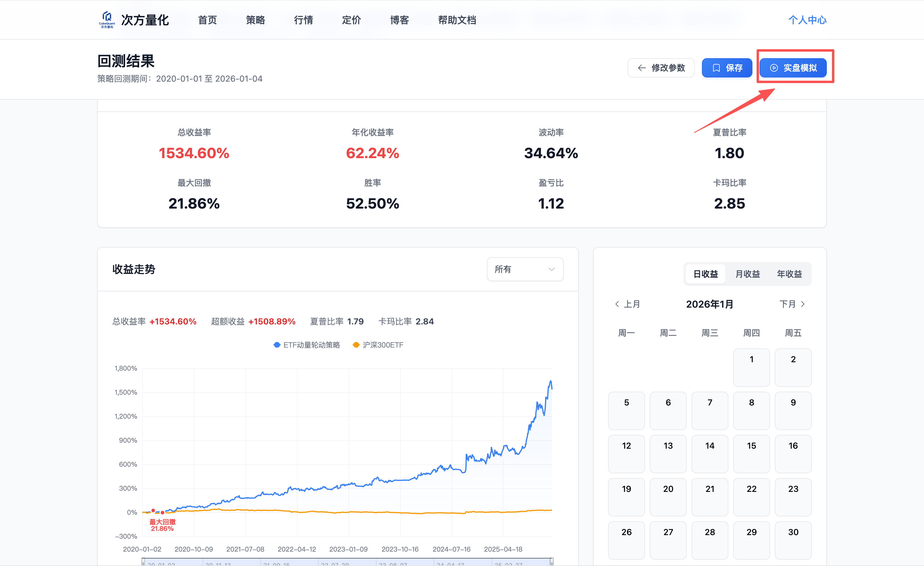Screen dimensions: 924x566
Task: Open the 所有 range dropdown
Action: (525, 269)
